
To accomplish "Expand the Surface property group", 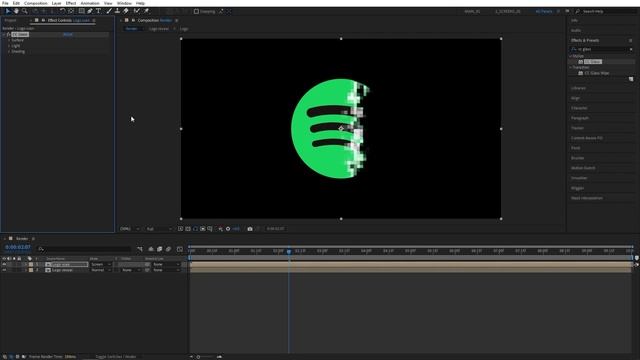I will [9, 40].
